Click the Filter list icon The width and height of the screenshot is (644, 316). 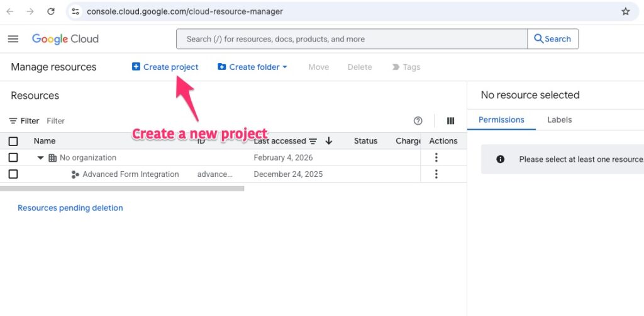point(13,121)
